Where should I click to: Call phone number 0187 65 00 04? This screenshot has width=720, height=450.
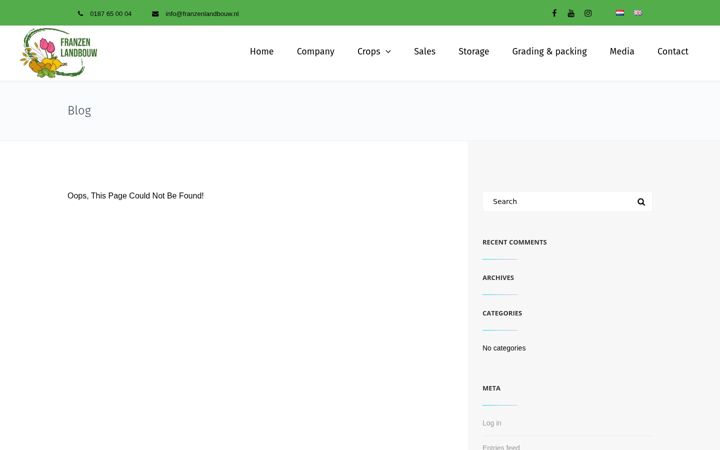(x=111, y=14)
